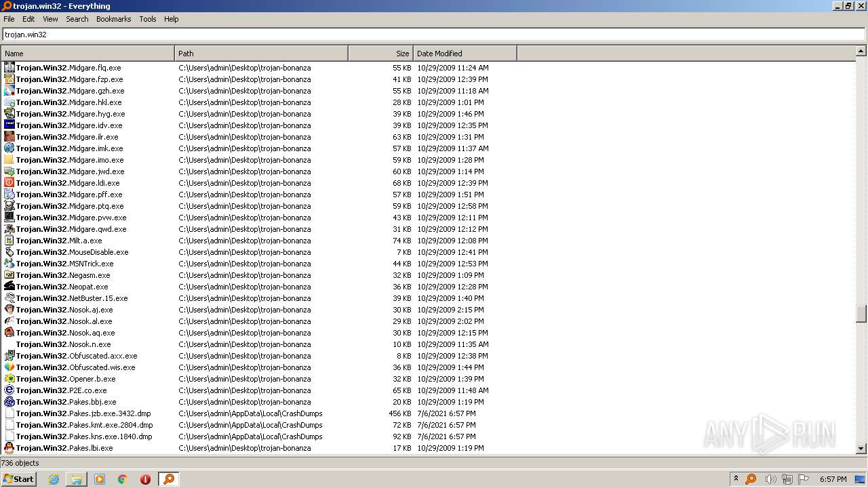The width and height of the screenshot is (868, 488).
Task: Select file Trojan.Win32.Midgare.hkl.exe
Action: (69, 102)
